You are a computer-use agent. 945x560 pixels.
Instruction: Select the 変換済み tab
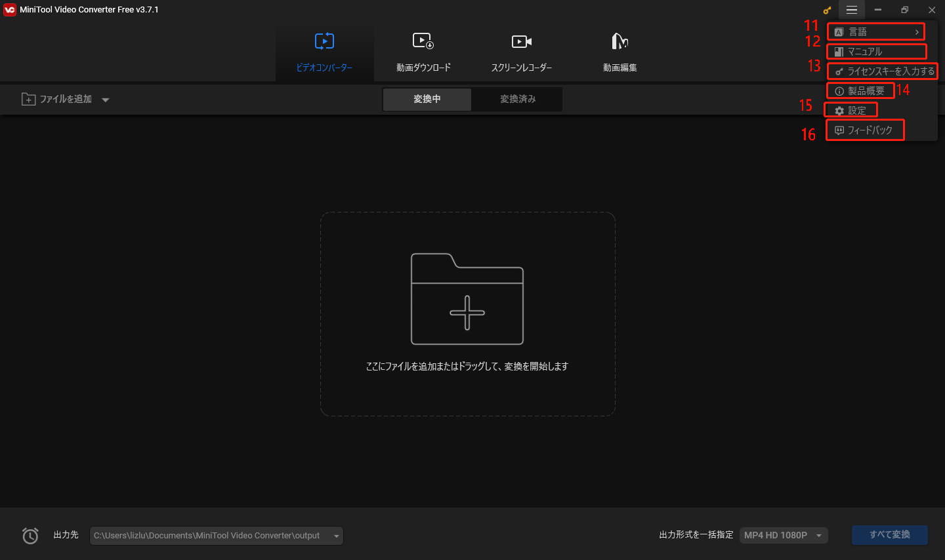click(518, 99)
